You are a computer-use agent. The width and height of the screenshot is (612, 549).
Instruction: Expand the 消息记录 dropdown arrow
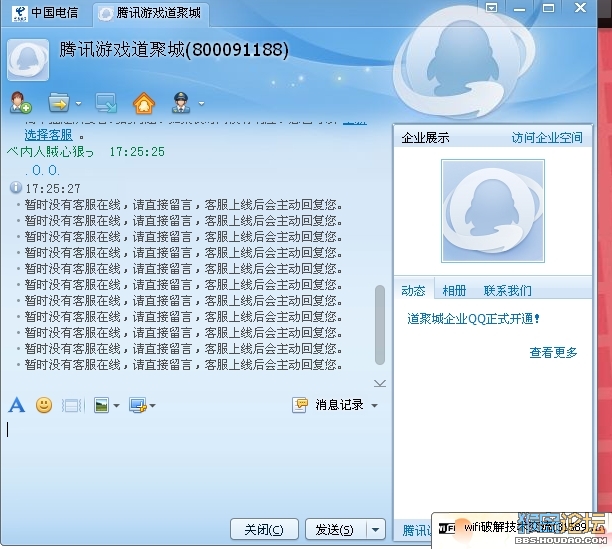pyautogui.click(x=374, y=406)
